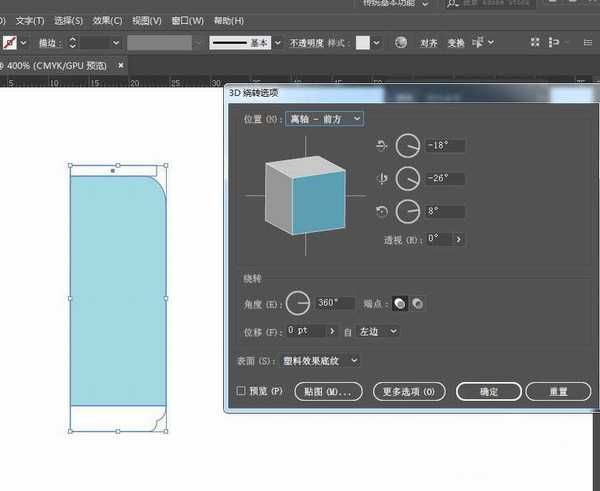
Task: Enable the 预览 (Preview) checkbox
Action: [240, 391]
